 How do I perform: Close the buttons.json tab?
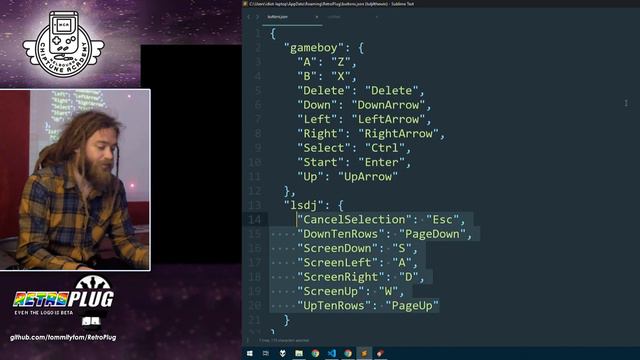click(x=317, y=17)
